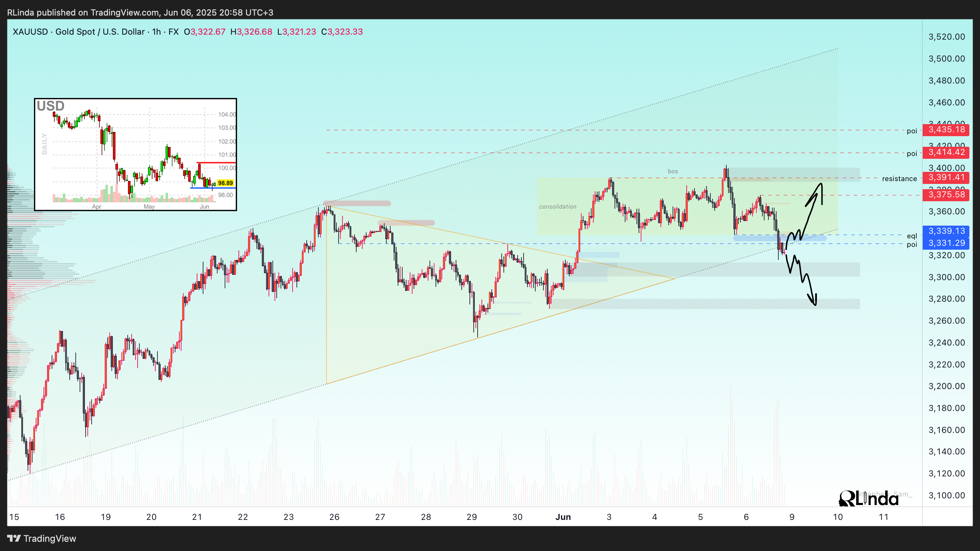Click date 15 on the time axis
This screenshot has width=980, height=551.
pyautogui.click(x=14, y=517)
